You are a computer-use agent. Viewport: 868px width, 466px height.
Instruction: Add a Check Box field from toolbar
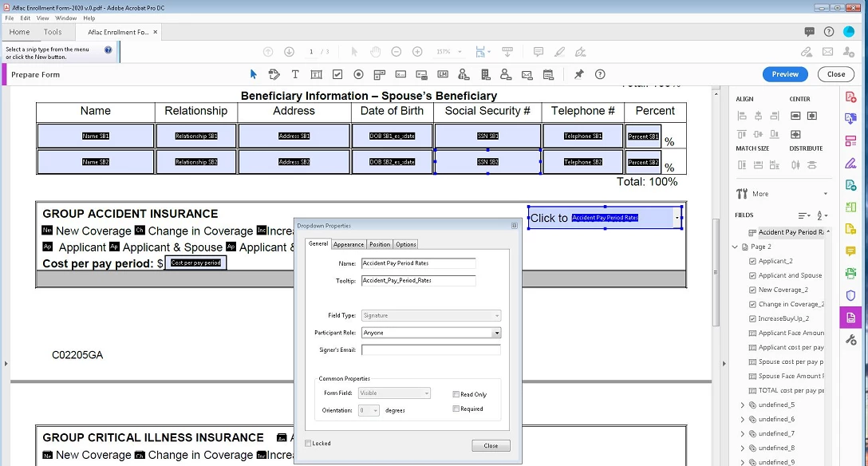point(337,74)
